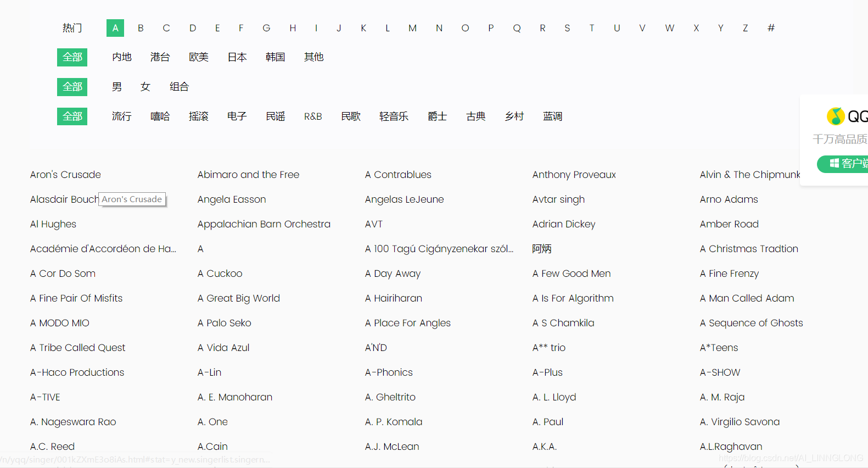The height and width of the screenshot is (468, 868).
Task: Select letter S in the alphabet index
Action: tap(567, 28)
